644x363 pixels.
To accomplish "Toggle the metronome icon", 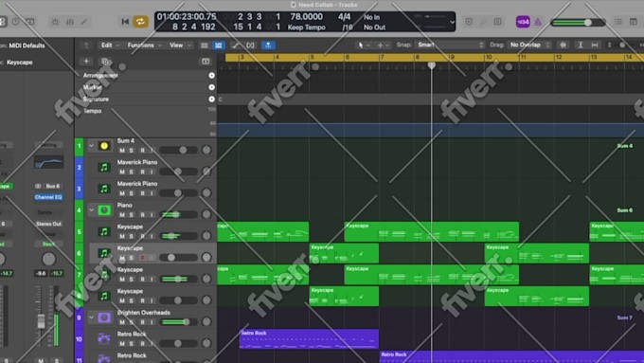I will (538, 22).
